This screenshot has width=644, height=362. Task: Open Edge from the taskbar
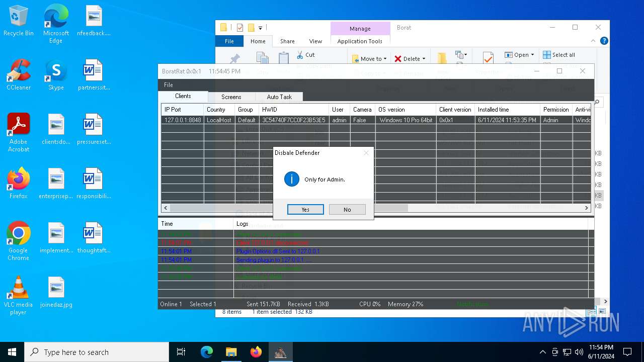[207, 352]
